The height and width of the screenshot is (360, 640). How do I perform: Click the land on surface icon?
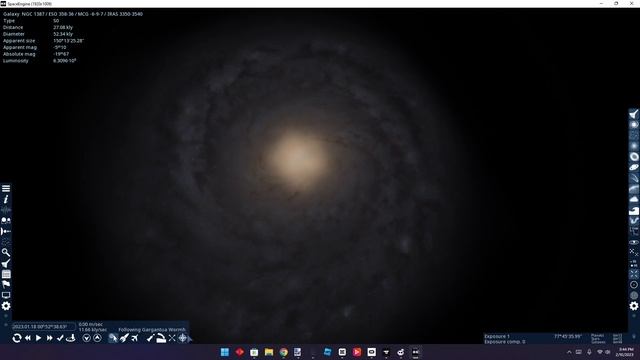tap(71, 338)
